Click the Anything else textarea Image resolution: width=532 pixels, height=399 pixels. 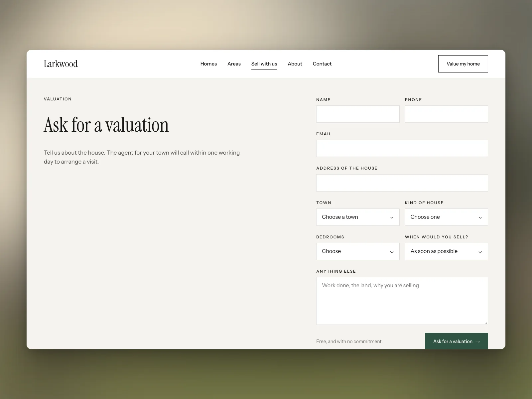402,301
